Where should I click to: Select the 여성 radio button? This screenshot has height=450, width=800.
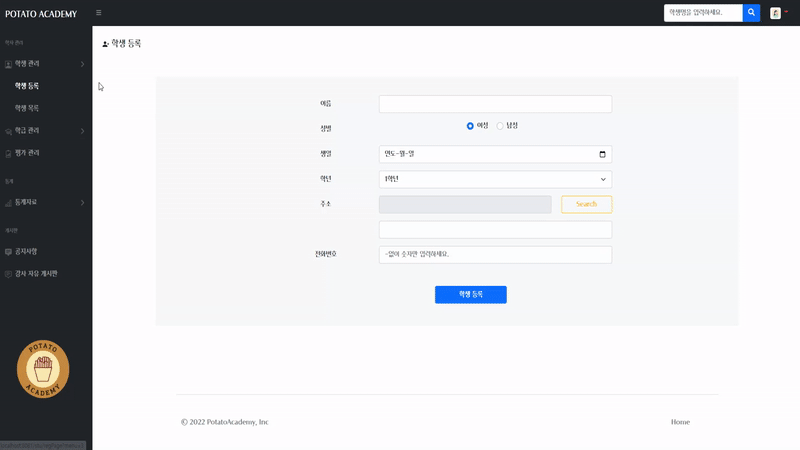[470, 126]
